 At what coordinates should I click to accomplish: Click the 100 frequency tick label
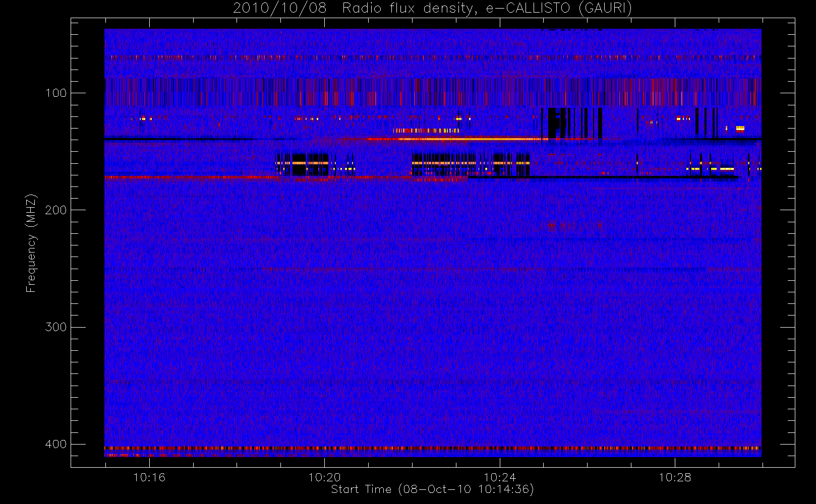pyautogui.click(x=56, y=93)
